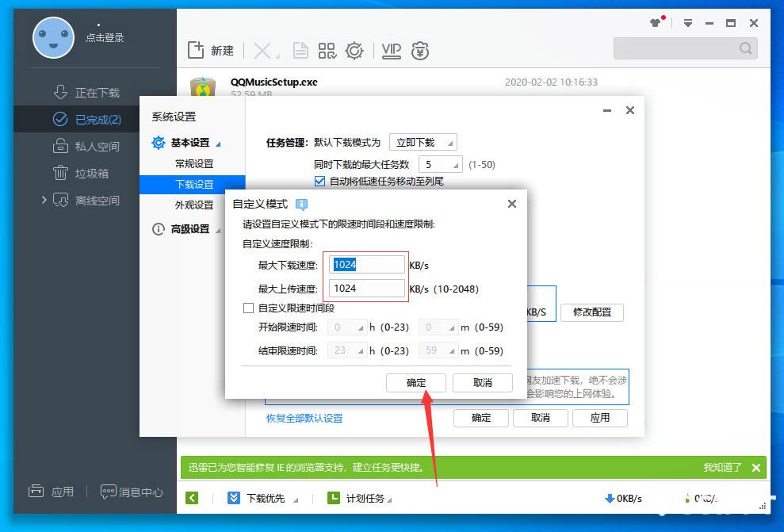Collapse sidebar with green arrow icon
This screenshot has height=532, width=784.
point(192,498)
